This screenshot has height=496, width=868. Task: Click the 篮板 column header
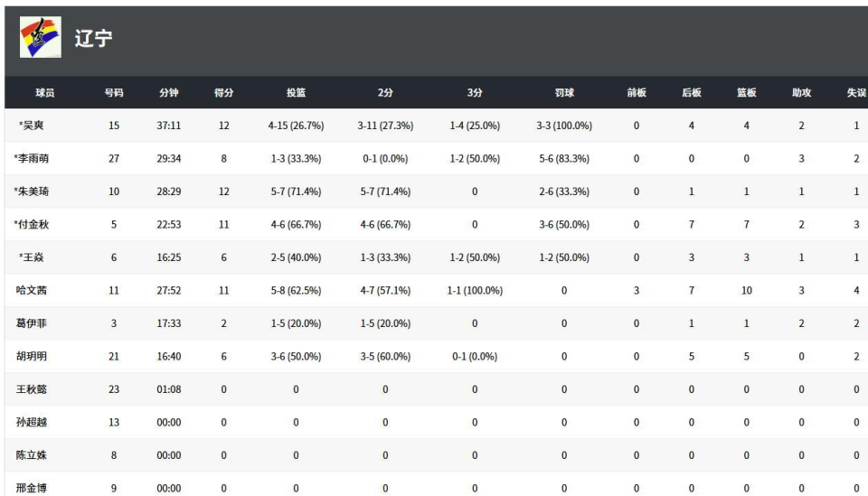click(746, 92)
